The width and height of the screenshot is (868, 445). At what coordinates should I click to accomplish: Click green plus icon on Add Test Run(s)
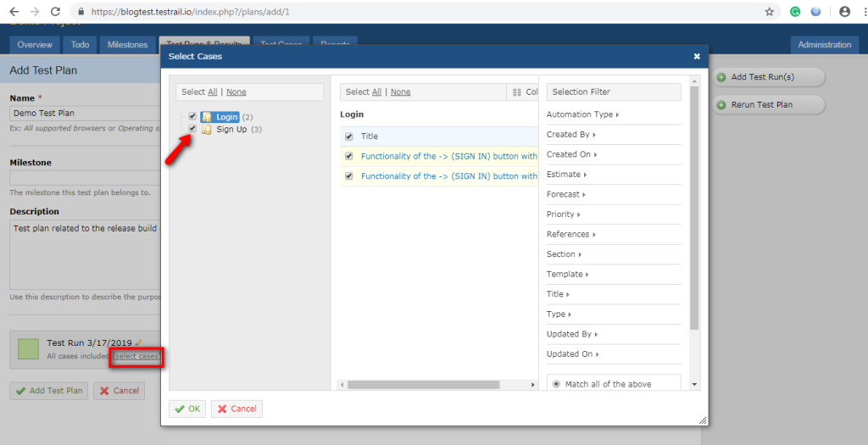pyautogui.click(x=721, y=77)
